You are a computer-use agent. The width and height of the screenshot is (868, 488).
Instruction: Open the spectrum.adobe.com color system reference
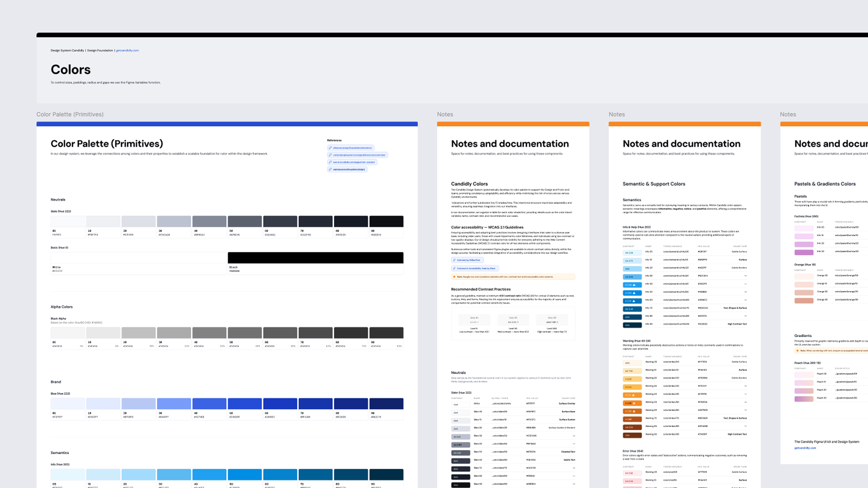point(355,162)
